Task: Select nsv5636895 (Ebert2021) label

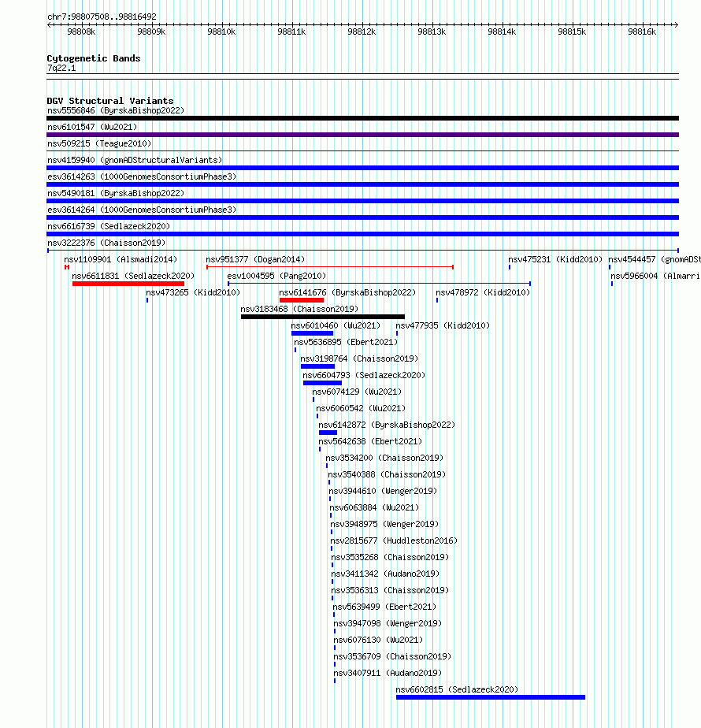Action: [346, 342]
